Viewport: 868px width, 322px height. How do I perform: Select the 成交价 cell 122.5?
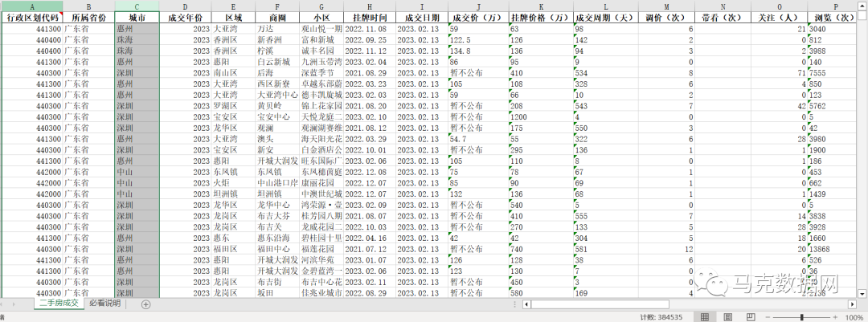click(x=478, y=39)
